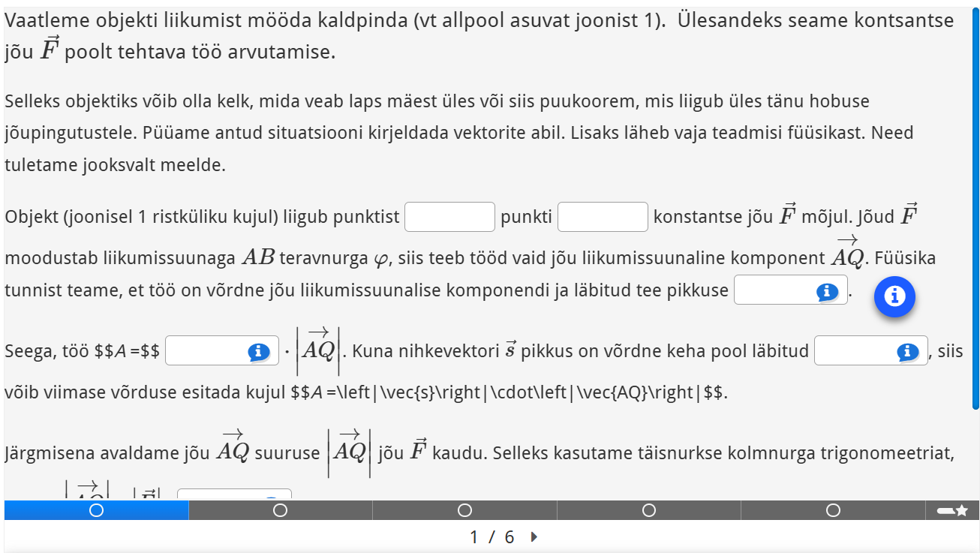This screenshot has height=553, width=980.
Task: Select the fourth slide segment in progress bar
Action: [649, 511]
